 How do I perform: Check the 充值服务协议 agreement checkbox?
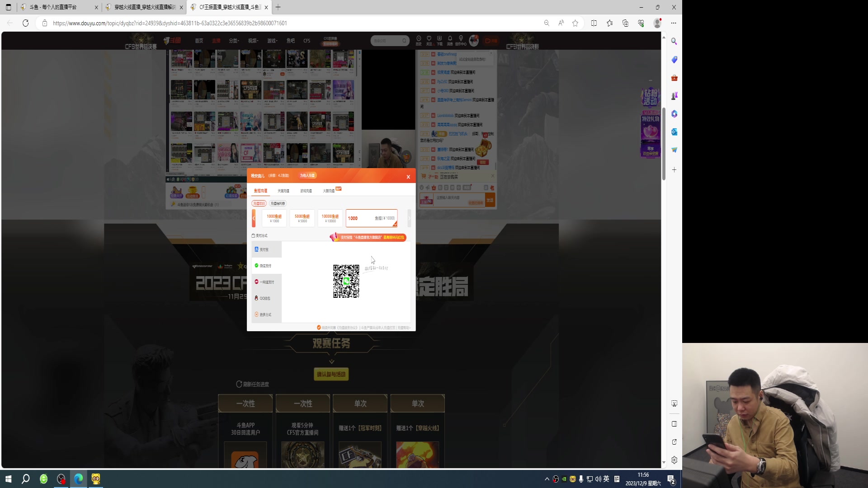click(x=319, y=328)
